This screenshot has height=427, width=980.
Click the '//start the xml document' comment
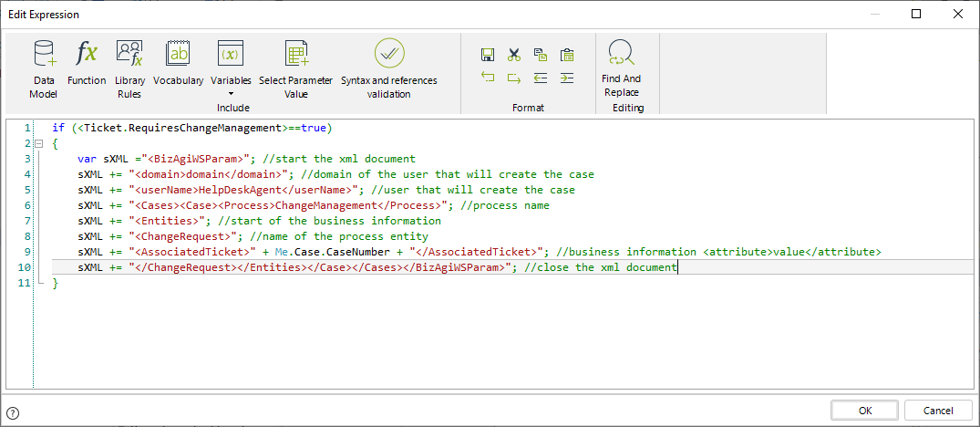(339, 159)
